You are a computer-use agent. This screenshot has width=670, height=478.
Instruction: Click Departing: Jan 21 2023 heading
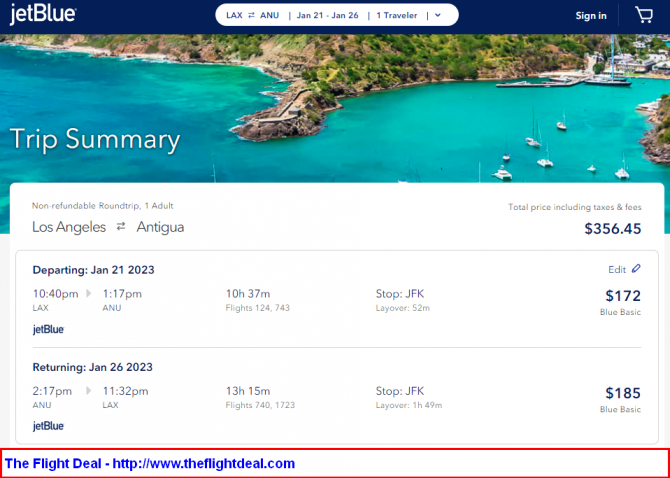coord(94,270)
